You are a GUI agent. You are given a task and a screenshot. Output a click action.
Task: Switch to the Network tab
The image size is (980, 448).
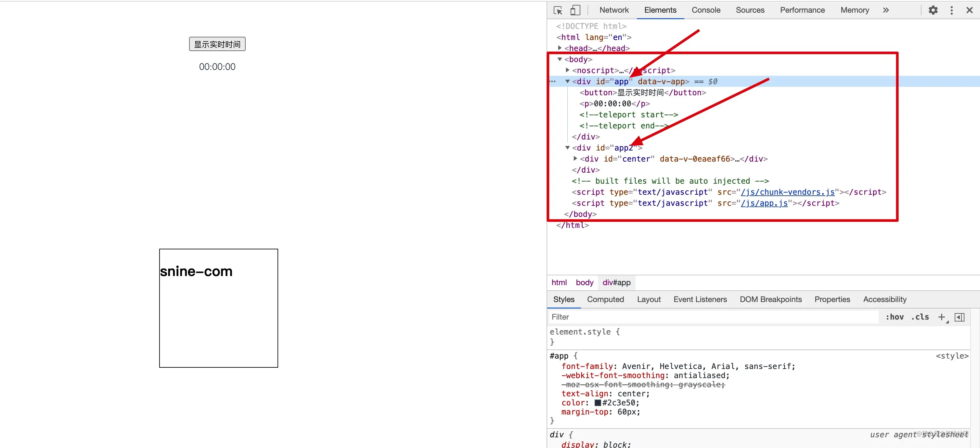click(x=614, y=10)
